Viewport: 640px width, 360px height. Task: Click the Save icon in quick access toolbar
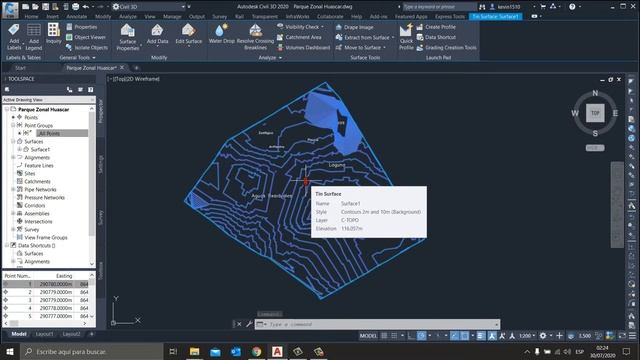[46, 7]
